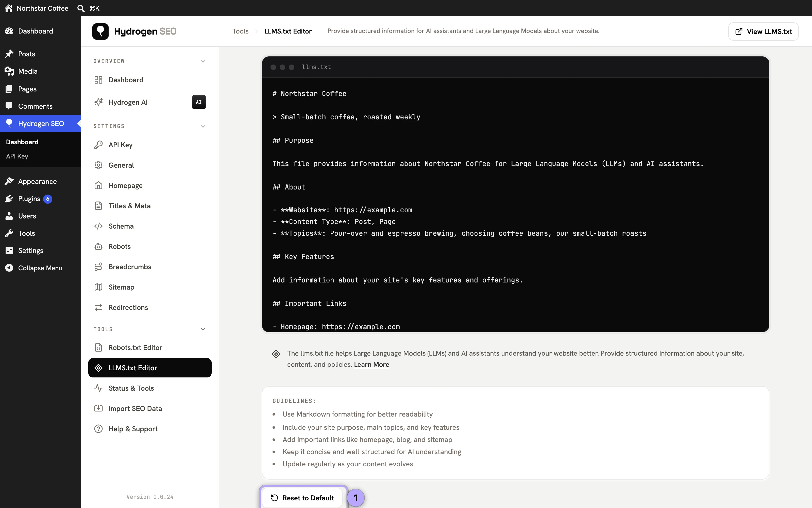
Task: Click the Version 0.0.24 text
Action: [150, 497]
